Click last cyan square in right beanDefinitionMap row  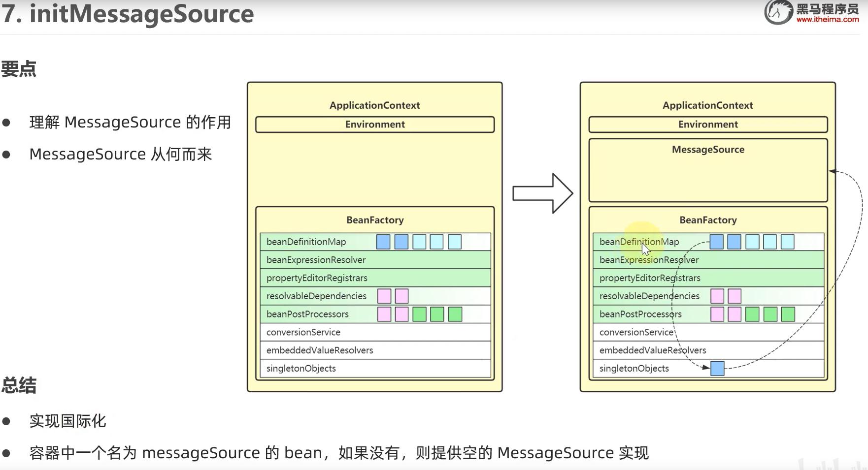[x=788, y=242]
